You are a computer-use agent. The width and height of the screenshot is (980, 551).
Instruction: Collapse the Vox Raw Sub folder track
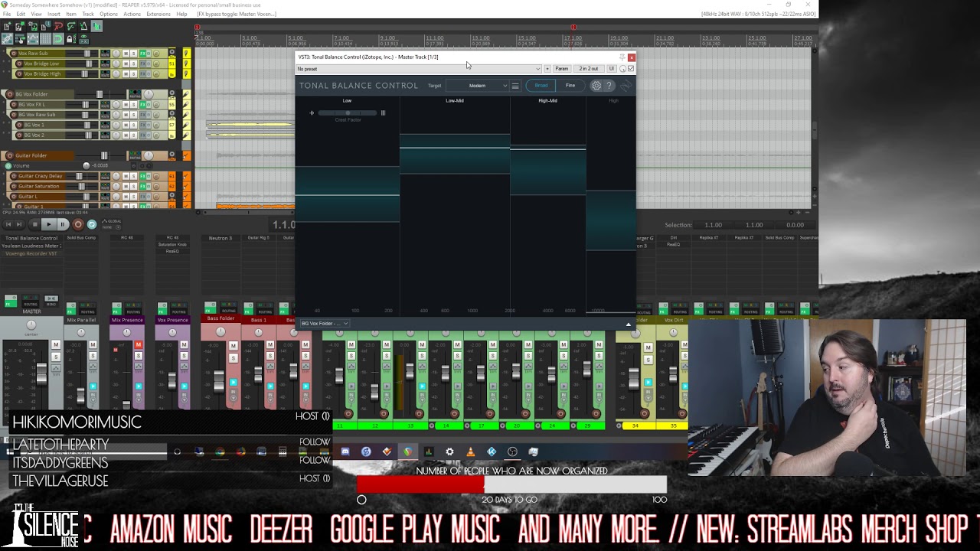tap(172, 52)
